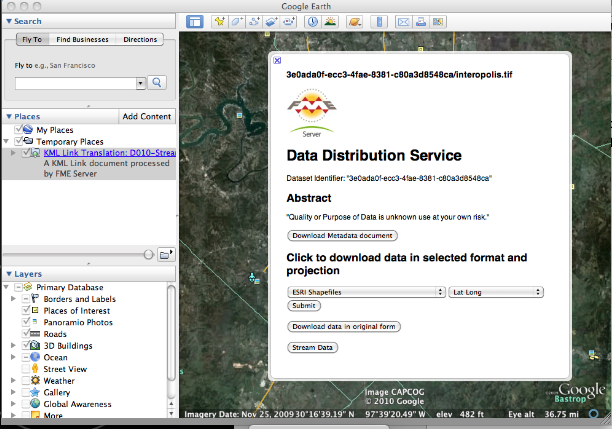Image resolution: width=612 pixels, height=429 pixels.
Task: Add a path from the toolbar
Action: [254, 21]
